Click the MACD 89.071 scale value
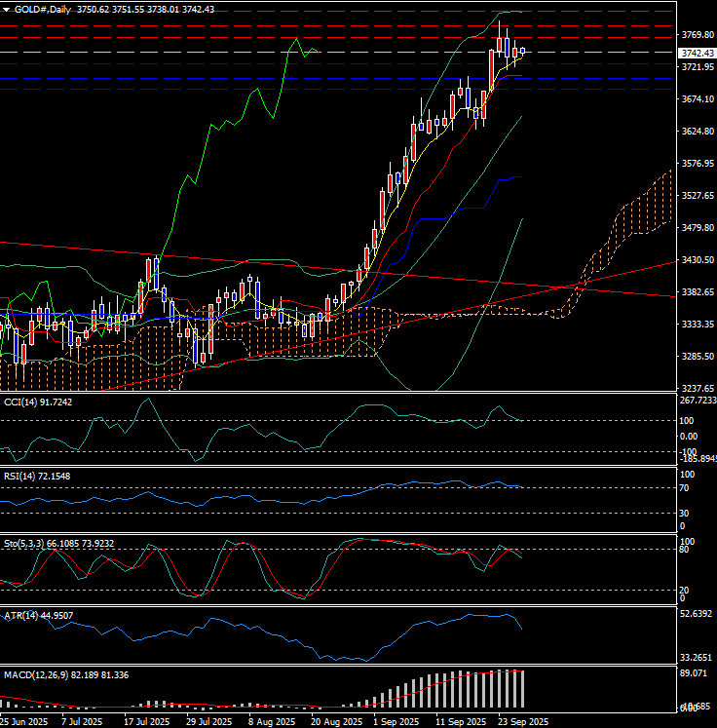The width and height of the screenshot is (717, 728). click(694, 673)
